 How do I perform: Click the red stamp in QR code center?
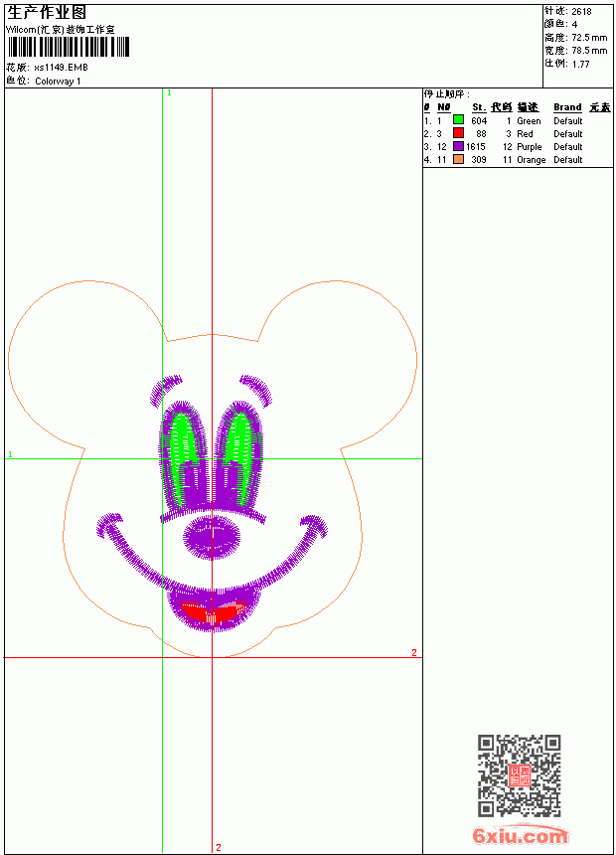click(520, 775)
